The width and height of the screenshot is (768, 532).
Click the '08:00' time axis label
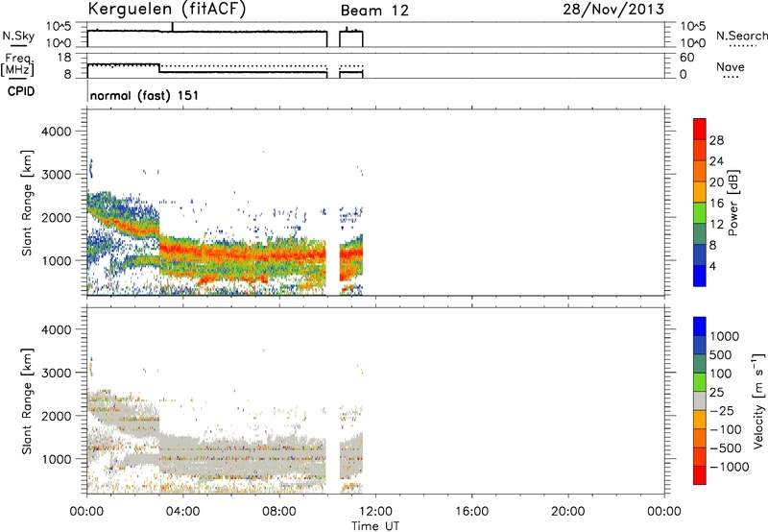tap(279, 512)
